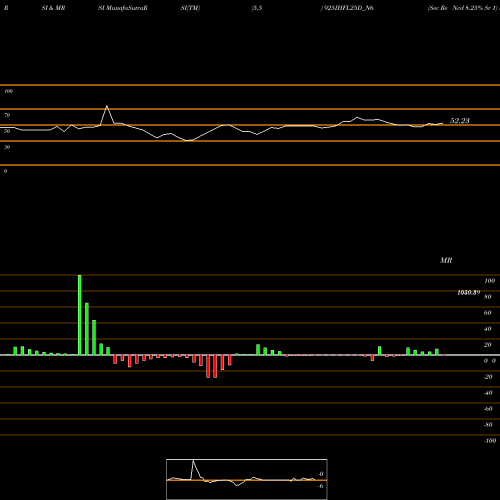The width and height of the screenshot is (500, 500).
Task: Select the '925IHFL25D_N6' symbol label
Action: coord(349,8)
